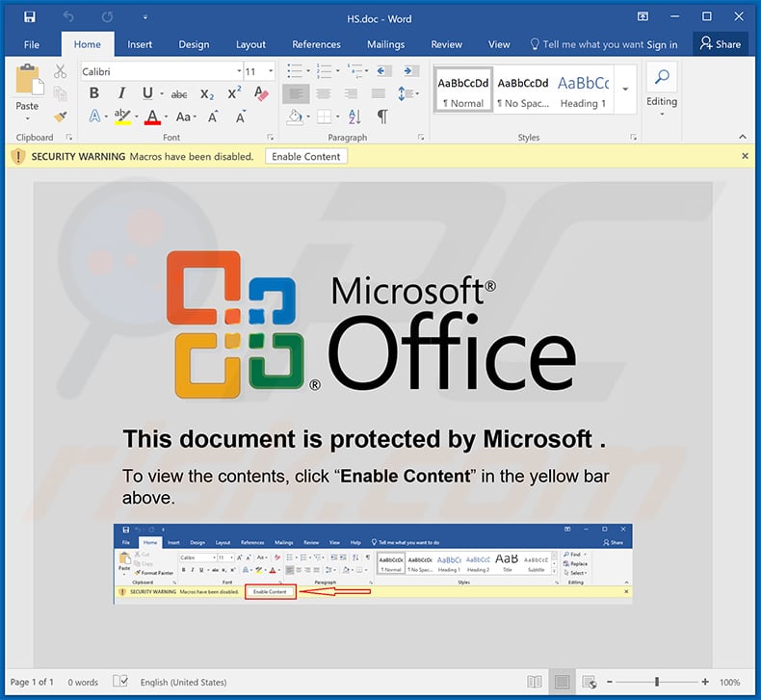The height and width of the screenshot is (700, 761).
Task: Open Customize Quick Access Toolbar dropdown
Action: [144, 18]
